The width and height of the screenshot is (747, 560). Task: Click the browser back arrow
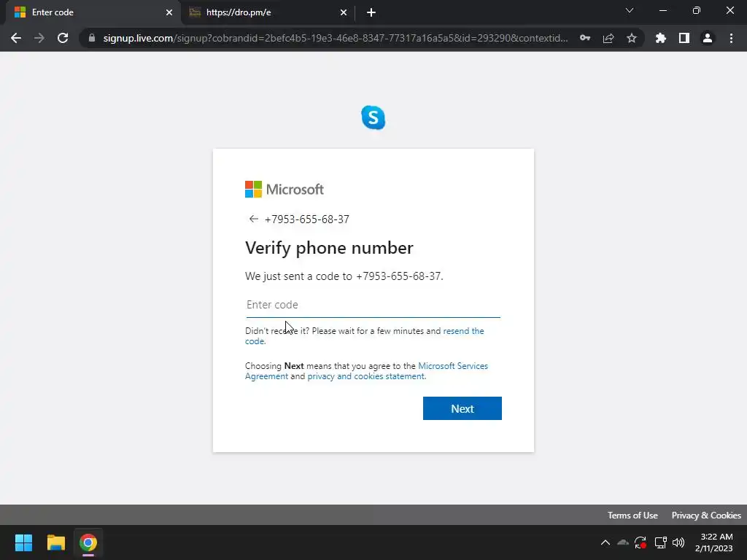[x=16, y=38]
